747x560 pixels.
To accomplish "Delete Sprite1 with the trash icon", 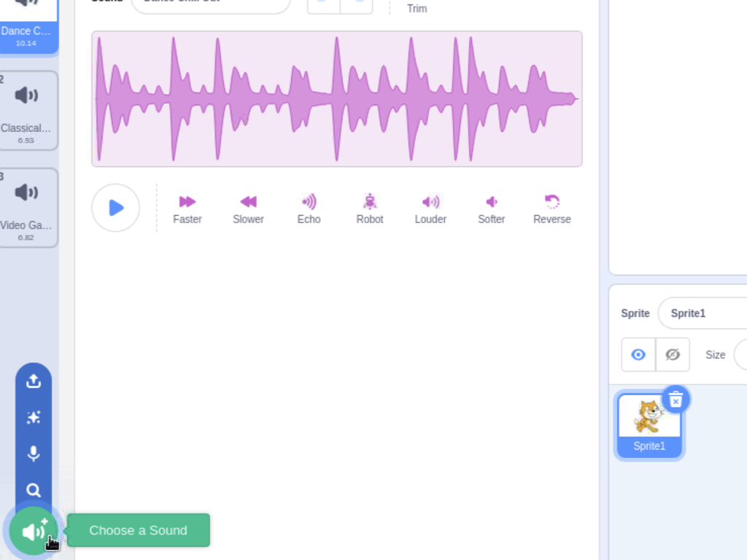I will coord(676,400).
